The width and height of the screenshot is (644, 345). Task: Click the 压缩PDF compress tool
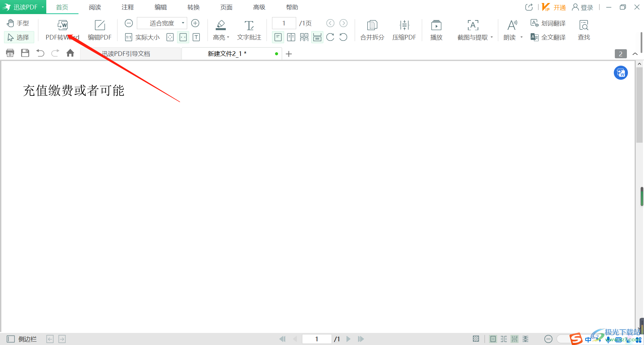404,30
